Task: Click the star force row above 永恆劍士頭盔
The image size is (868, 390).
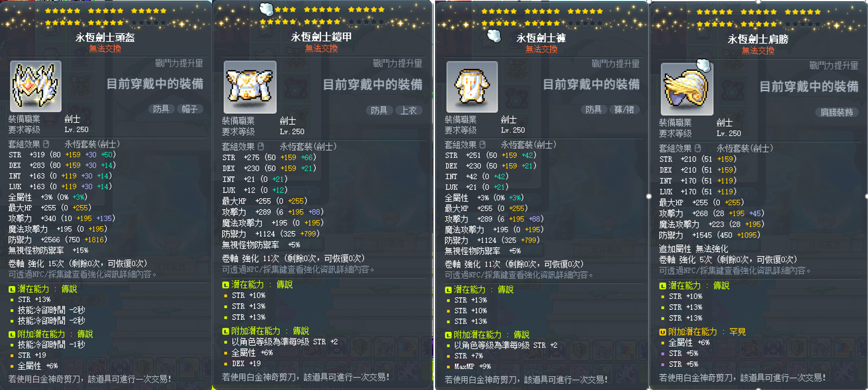Action: 105,16
